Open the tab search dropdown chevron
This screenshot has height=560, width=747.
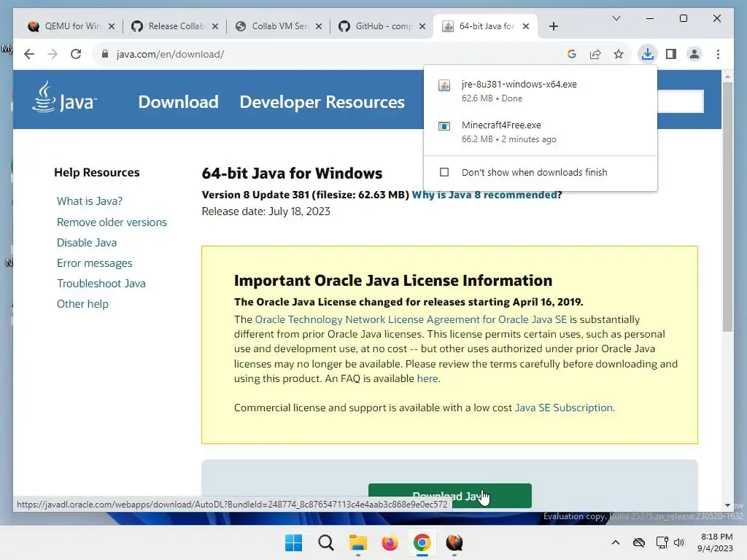pyautogui.click(x=616, y=18)
